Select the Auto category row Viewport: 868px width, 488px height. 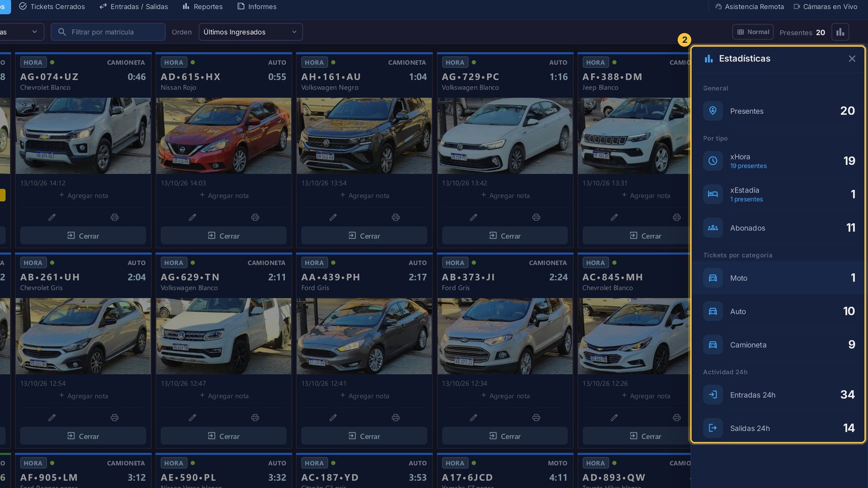coord(778,311)
